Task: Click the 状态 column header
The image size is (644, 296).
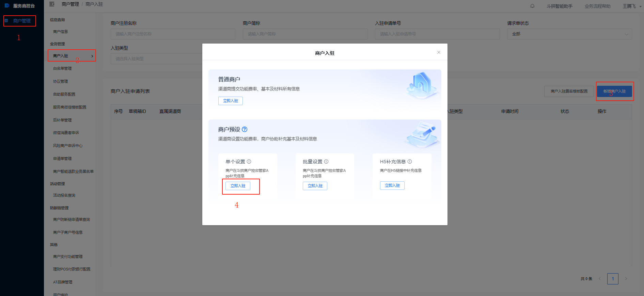Action: coord(565,111)
